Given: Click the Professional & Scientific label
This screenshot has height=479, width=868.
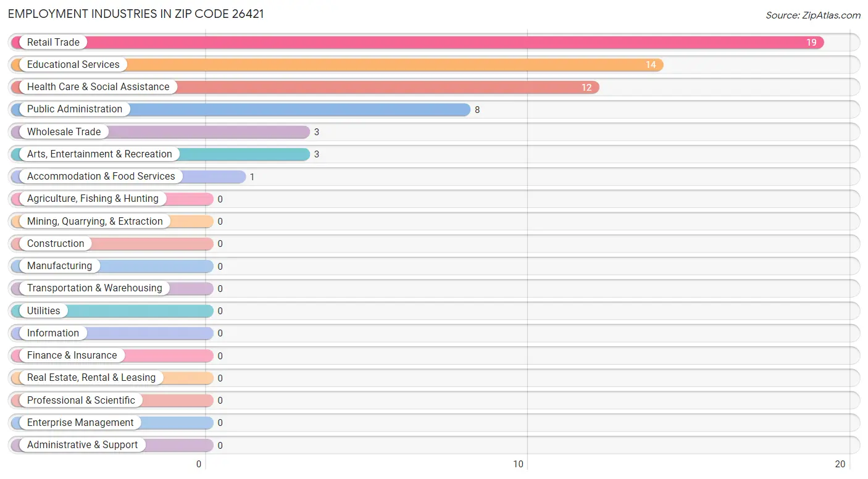Looking at the screenshot, I should [x=81, y=400].
